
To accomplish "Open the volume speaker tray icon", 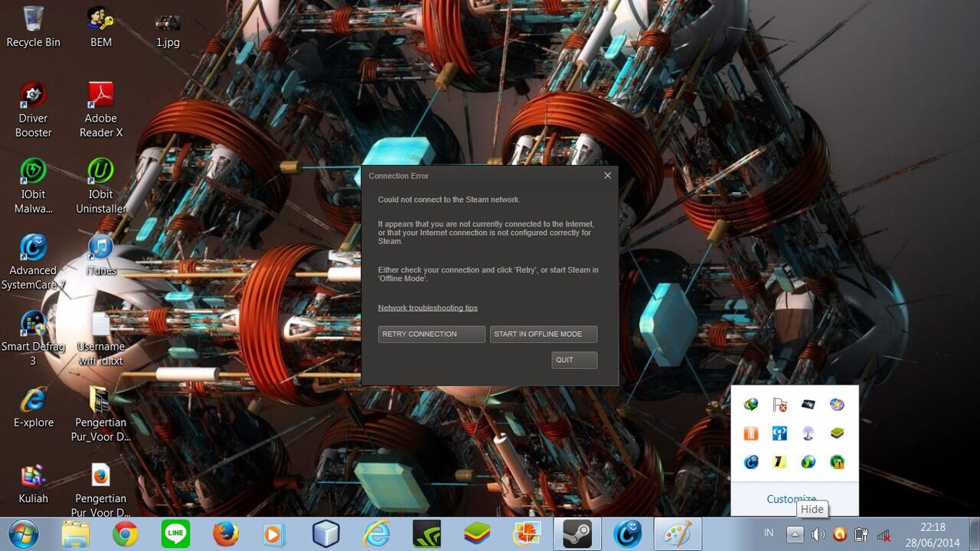I will 818,534.
